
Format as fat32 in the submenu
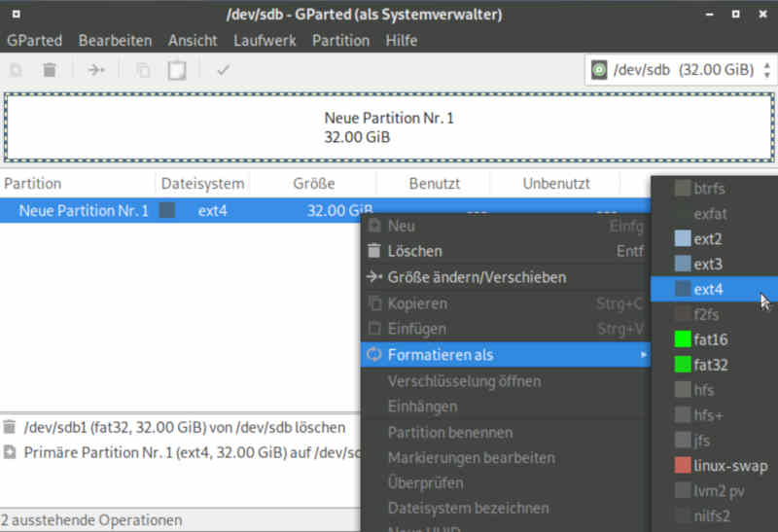[715, 366]
